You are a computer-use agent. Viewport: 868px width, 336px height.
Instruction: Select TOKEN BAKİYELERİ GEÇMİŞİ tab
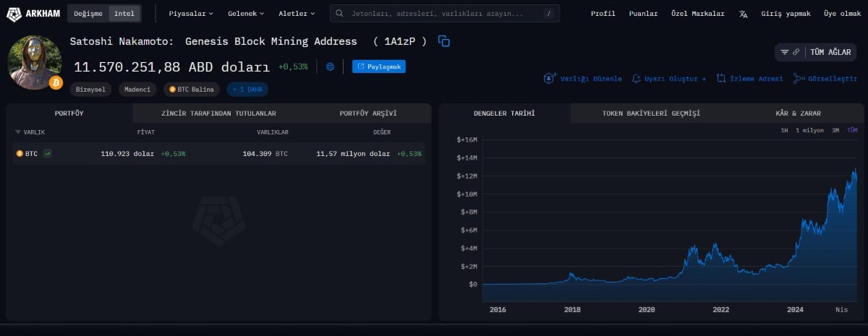[651, 113]
